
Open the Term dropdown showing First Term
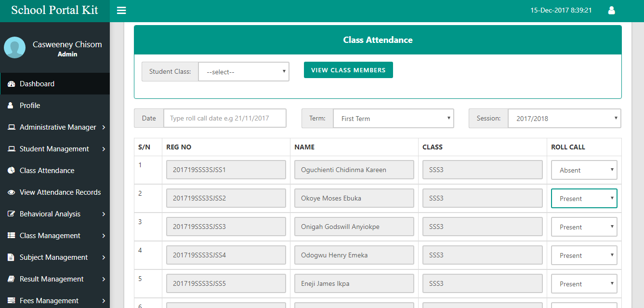pyautogui.click(x=393, y=119)
